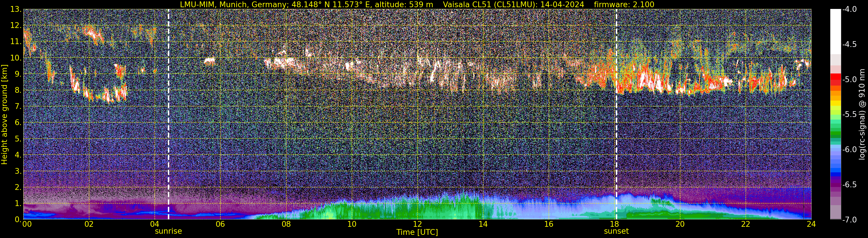The height and width of the screenshot is (238, 868).
Task: Click the '22' time tick label
Action: 746,224
